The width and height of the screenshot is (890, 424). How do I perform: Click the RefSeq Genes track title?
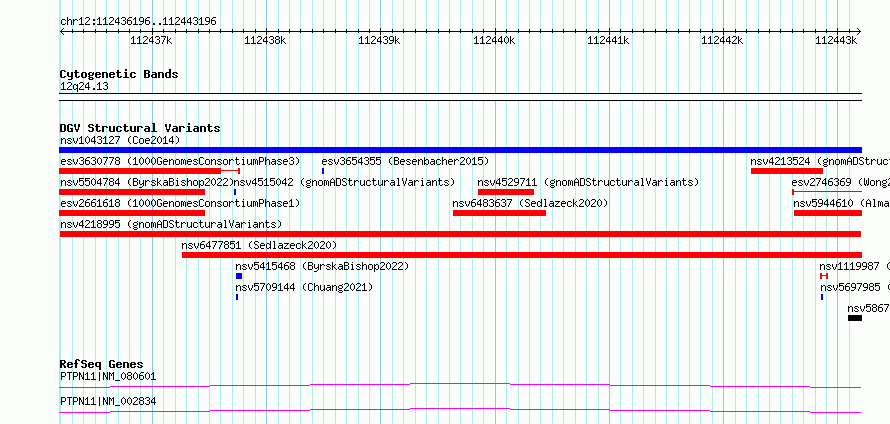(x=102, y=364)
